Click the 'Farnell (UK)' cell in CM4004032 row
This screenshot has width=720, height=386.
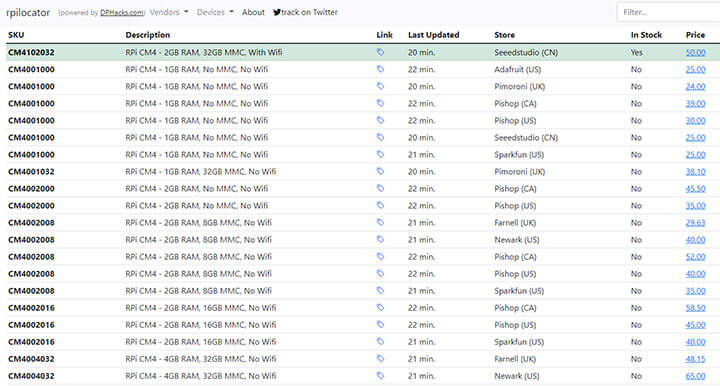coord(515,359)
